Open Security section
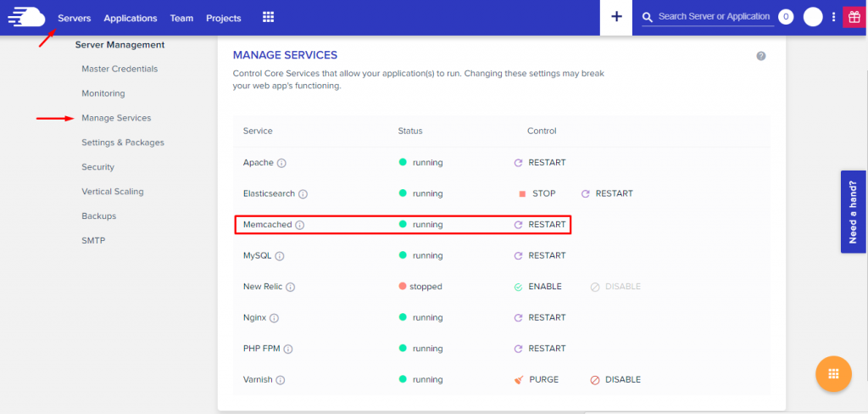Screen dimensions: 868x414 97,167
